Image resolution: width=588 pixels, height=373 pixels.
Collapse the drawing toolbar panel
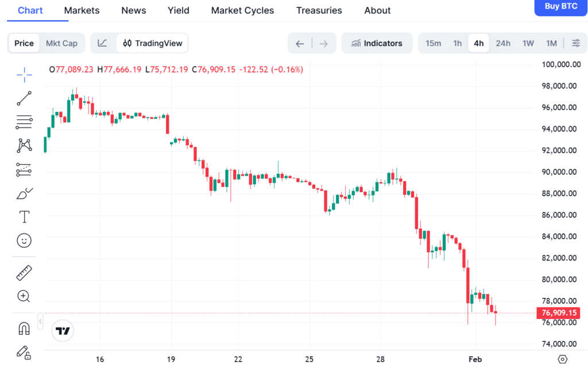click(x=40, y=321)
